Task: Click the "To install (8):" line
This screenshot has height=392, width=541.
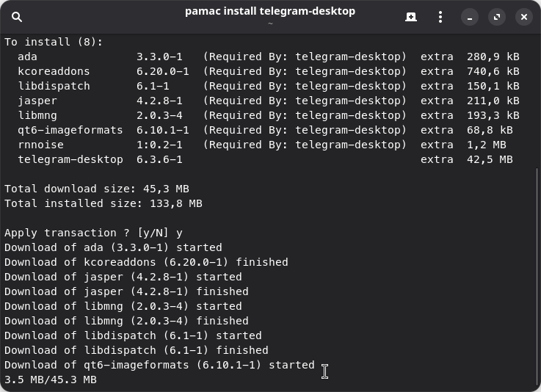Action: tap(54, 42)
